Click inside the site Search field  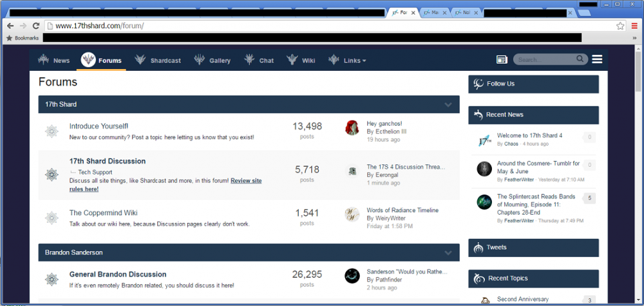(545, 59)
